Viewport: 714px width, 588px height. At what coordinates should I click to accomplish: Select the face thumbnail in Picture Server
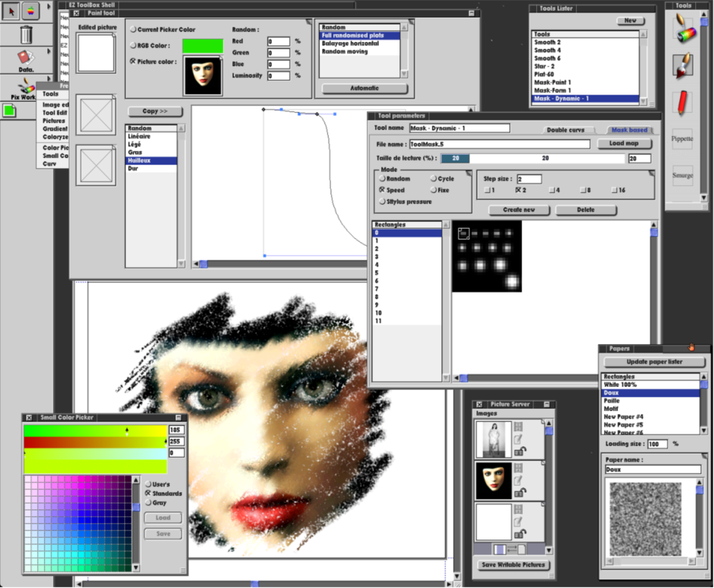[493, 479]
